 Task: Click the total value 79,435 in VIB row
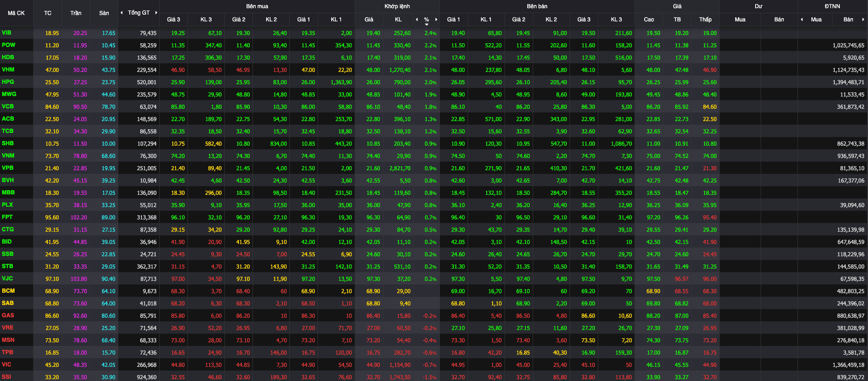point(148,33)
